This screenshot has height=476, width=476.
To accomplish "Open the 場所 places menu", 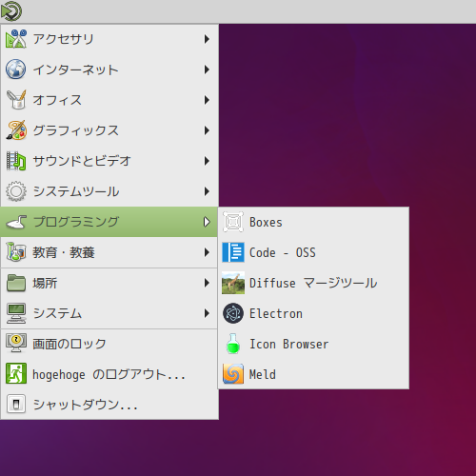I will [x=109, y=283].
